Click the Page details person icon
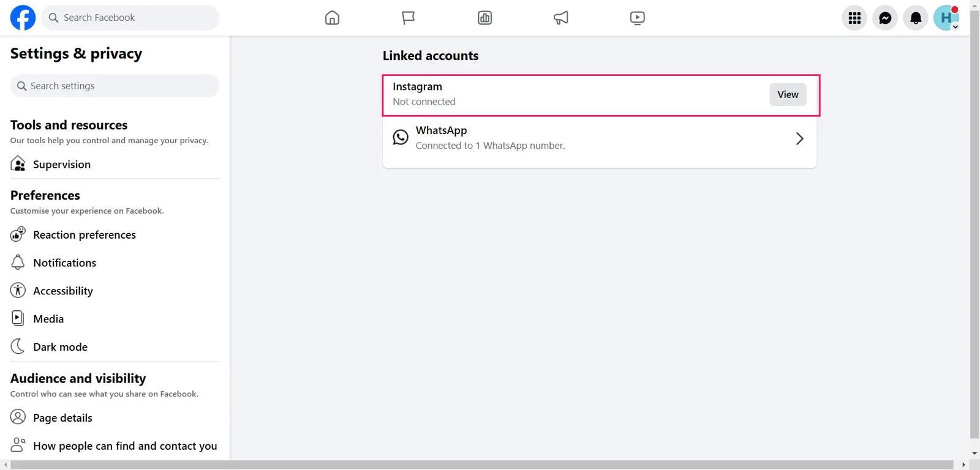The image size is (980, 470). click(x=18, y=417)
